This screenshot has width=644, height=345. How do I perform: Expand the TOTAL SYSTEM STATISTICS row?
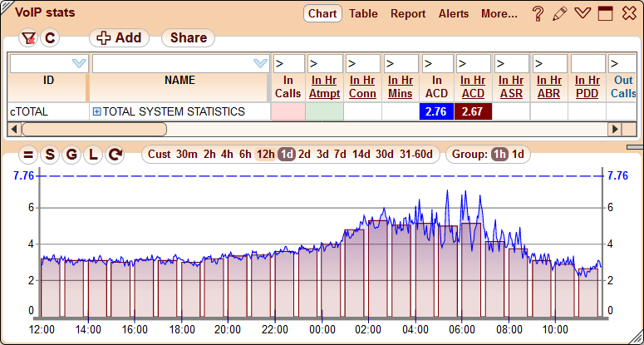pyautogui.click(x=96, y=111)
